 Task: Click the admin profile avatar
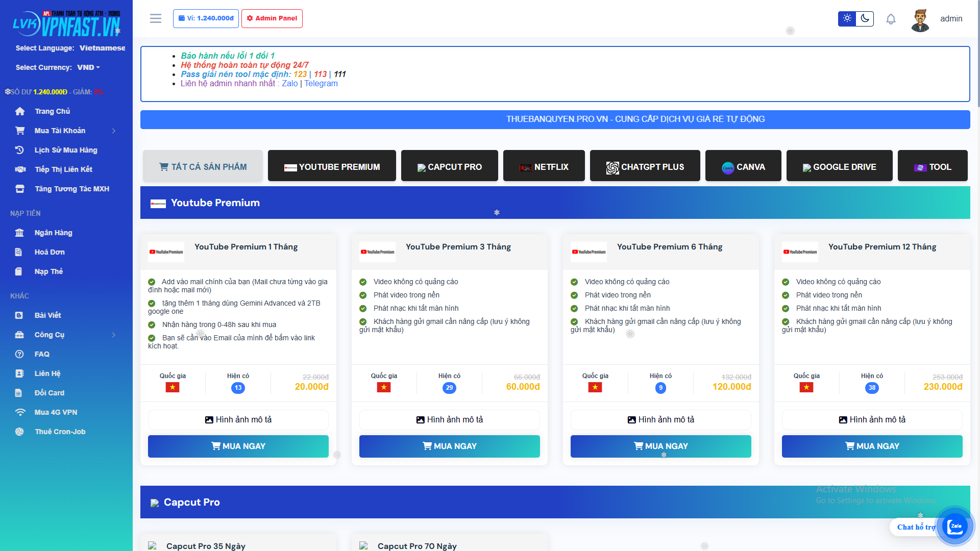tap(920, 19)
